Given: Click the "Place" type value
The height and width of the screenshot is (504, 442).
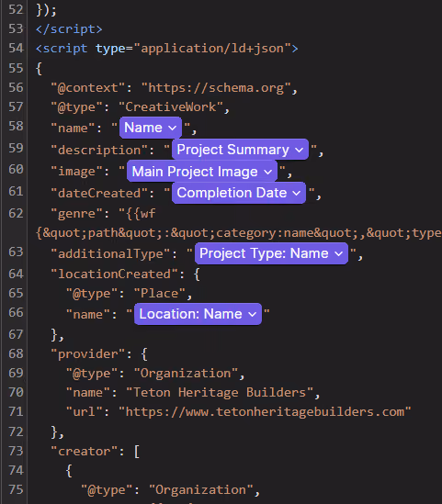Looking at the screenshot, I should pyautogui.click(x=160, y=293).
